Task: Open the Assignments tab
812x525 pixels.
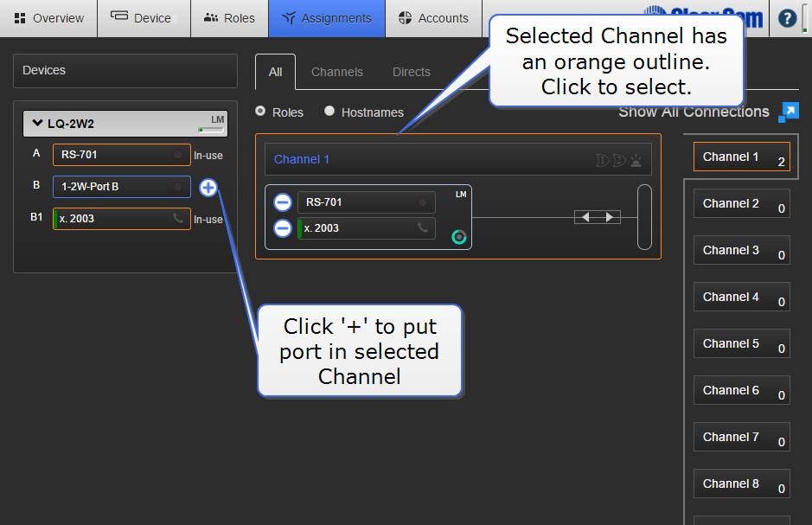Action: pos(327,18)
